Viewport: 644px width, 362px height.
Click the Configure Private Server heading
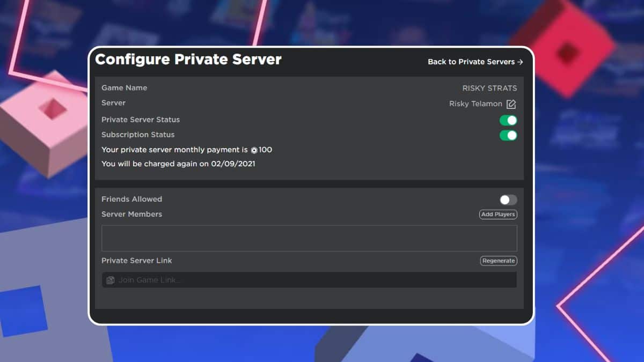[x=188, y=59]
